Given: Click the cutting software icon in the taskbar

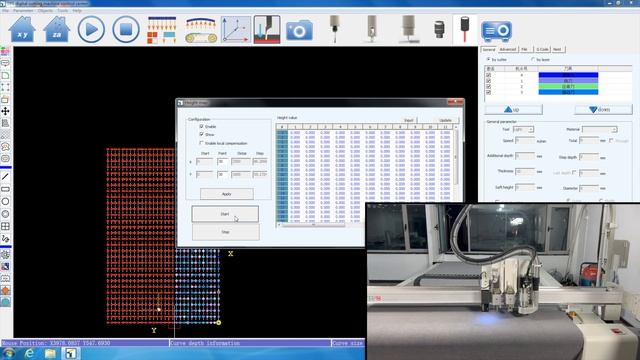Looking at the screenshot, I should (71, 353).
